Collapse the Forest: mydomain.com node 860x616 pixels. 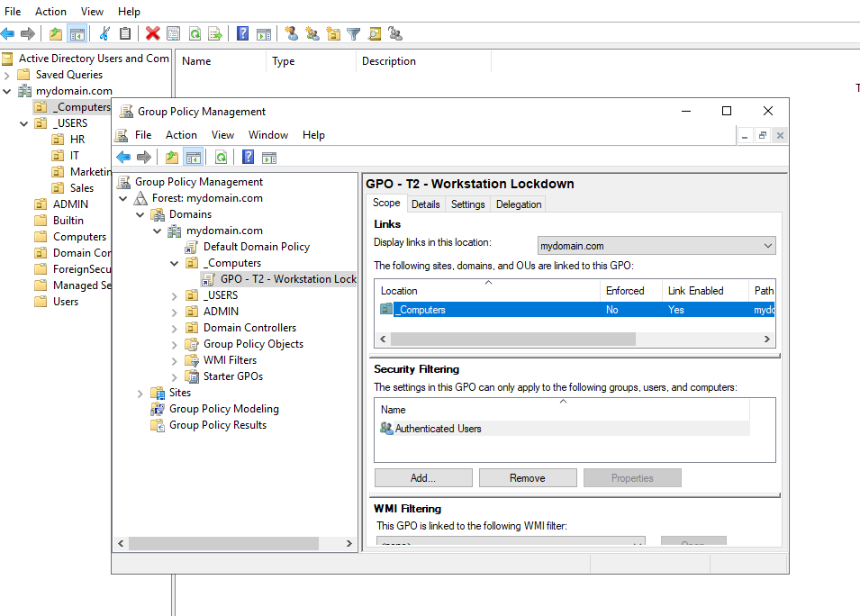tap(123, 198)
